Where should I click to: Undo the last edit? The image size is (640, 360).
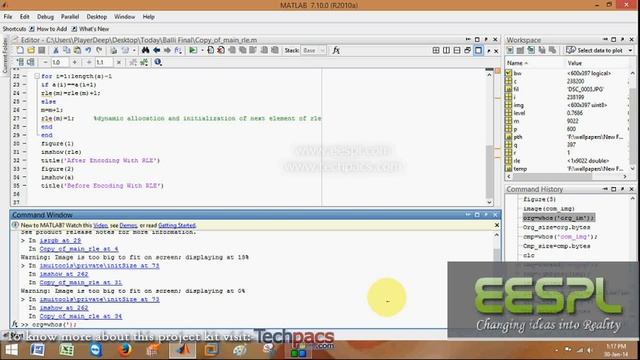(x=88, y=50)
